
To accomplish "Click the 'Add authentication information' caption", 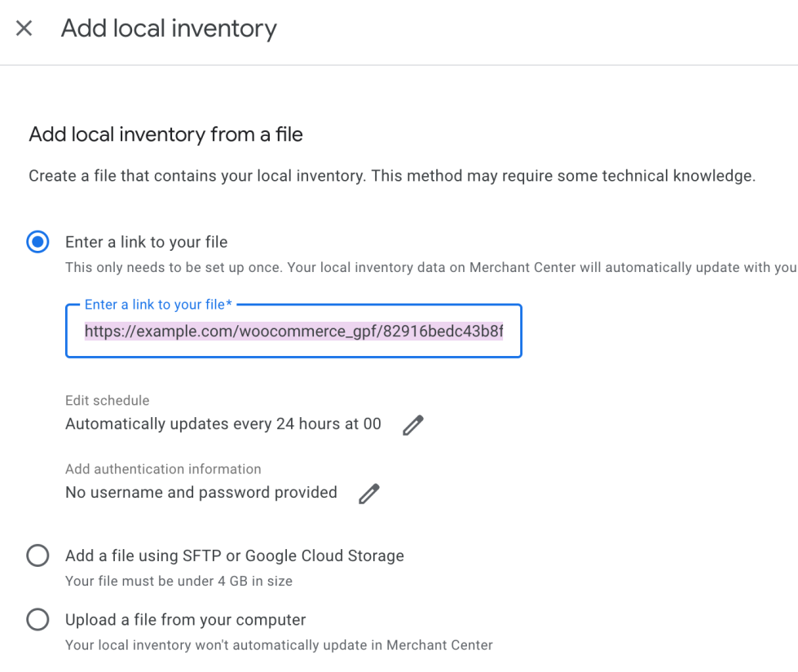I will (163, 469).
